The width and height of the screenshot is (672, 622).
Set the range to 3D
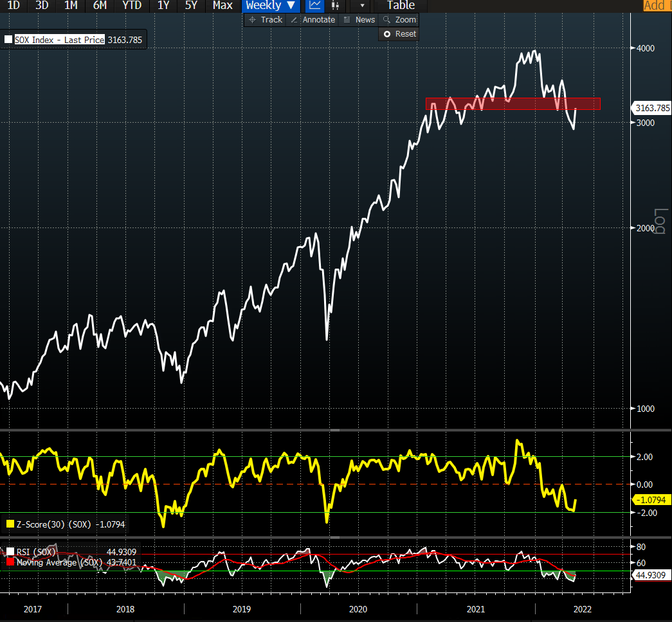[42, 6]
